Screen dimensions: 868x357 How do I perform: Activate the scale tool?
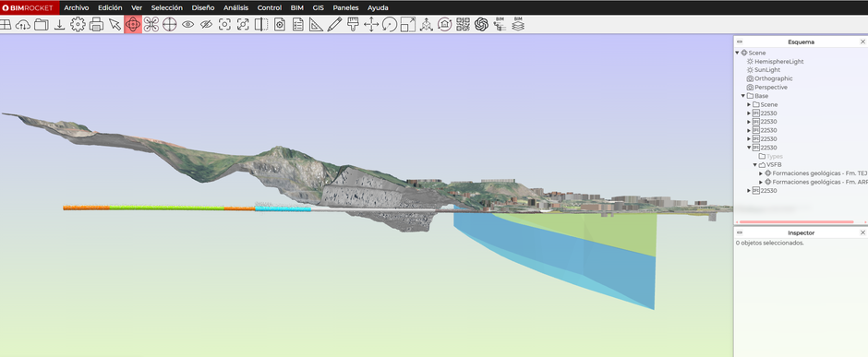click(x=408, y=24)
